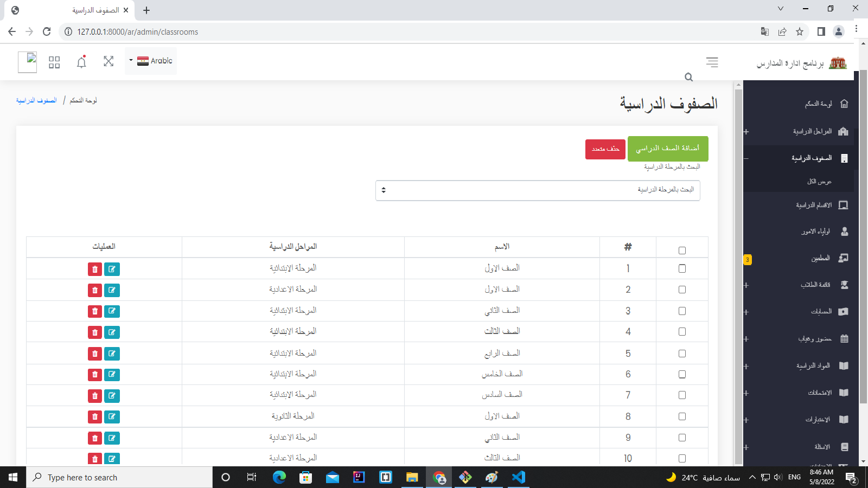868x488 pixels.
Task: Click the fullscreen expand icon in the top bar
Action: (108, 61)
